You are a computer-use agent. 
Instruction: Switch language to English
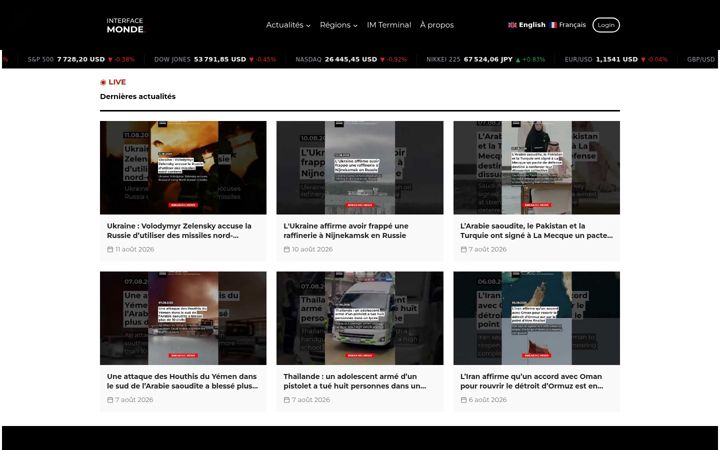pyautogui.click(x=526, y=25)
